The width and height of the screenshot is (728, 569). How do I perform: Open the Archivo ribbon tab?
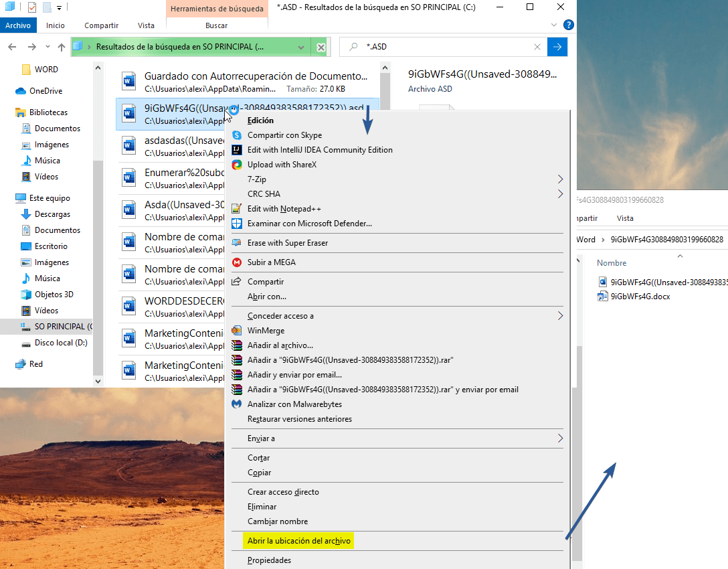18,25
